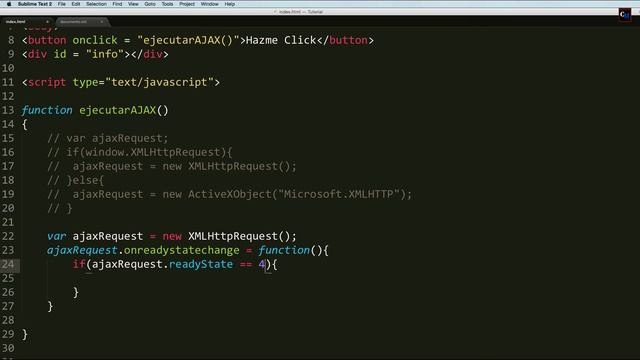Open the Sublime Text 2 application menu

[35, 4]
